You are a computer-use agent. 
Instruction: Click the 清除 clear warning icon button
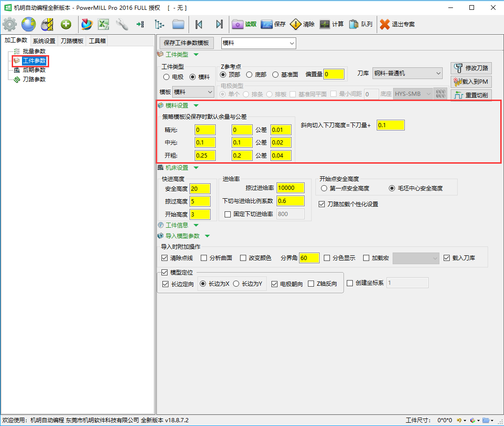(x=302, y=24)
